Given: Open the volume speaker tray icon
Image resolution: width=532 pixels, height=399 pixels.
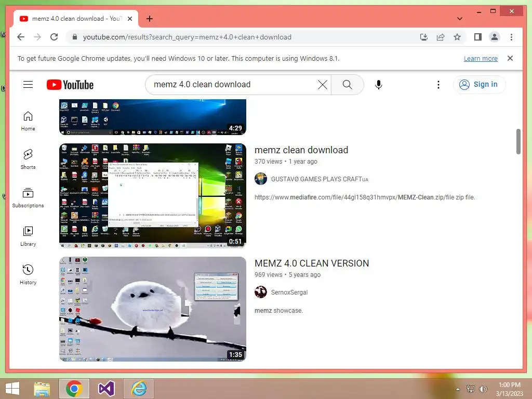Looking at the screenshot, I should click(x=483, y=389).
